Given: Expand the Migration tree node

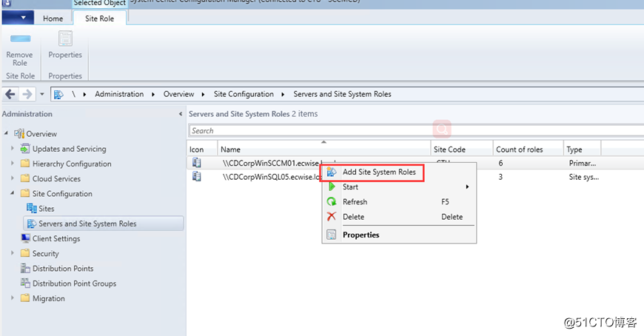Looking at the screenshot, I should coord(13,298).
